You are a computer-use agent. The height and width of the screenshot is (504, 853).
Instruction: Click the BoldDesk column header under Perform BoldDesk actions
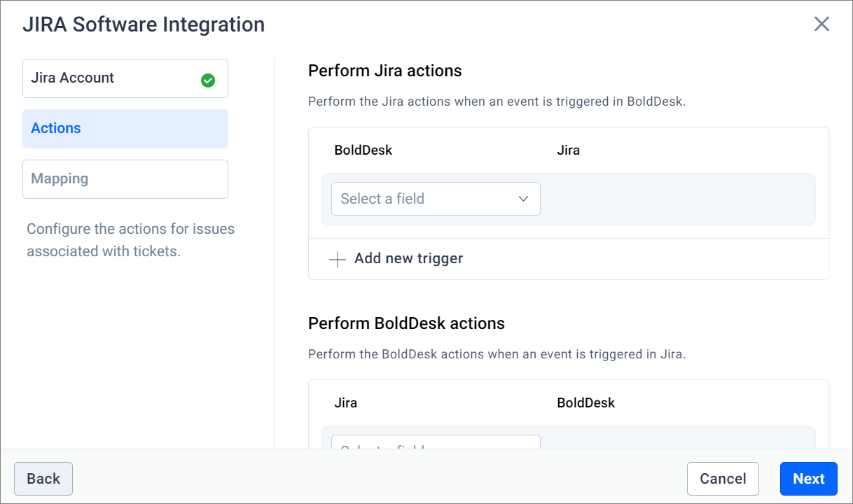pos(586,403)
